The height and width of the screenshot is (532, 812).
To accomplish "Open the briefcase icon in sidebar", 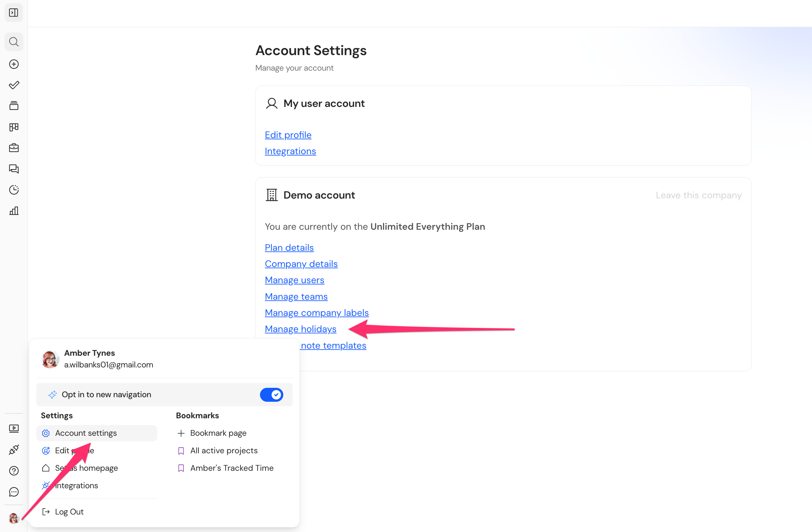I will 14,148.
